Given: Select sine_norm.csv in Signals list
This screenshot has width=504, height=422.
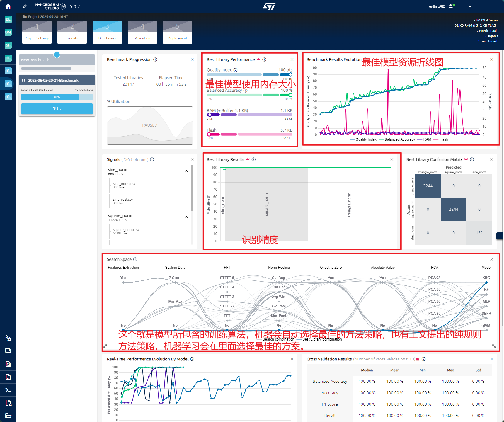Looking at the screenshot, I should tap(124, 185).
